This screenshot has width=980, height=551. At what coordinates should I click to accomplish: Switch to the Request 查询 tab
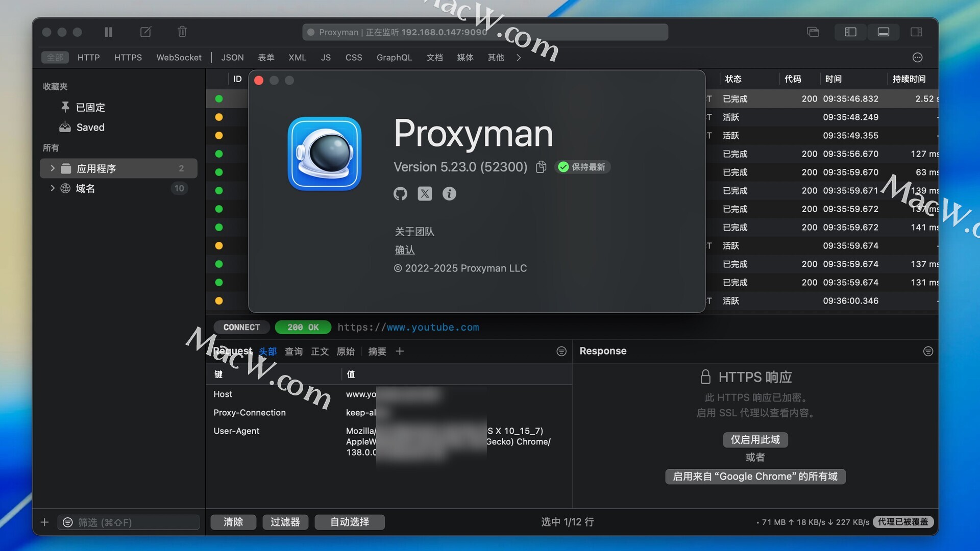pos(293,351)
